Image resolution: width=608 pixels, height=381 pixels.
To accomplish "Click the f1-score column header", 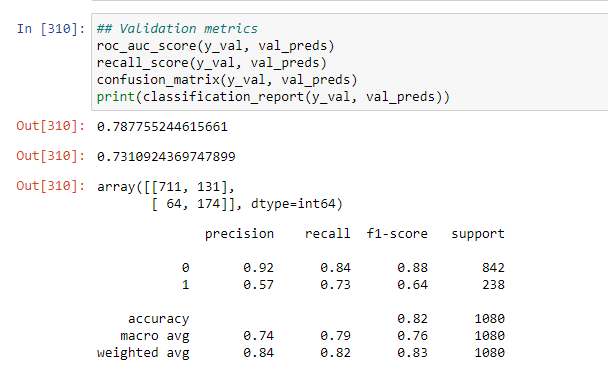I will [x=397, y=234].
